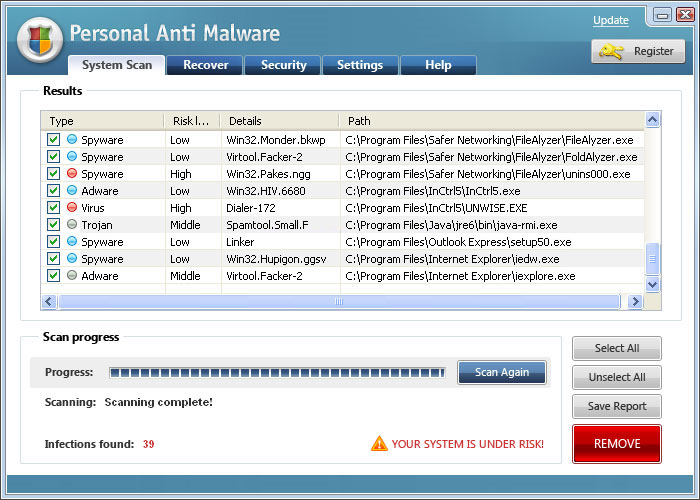
Task: Sort results by Path column header
Action: [492, 121]
